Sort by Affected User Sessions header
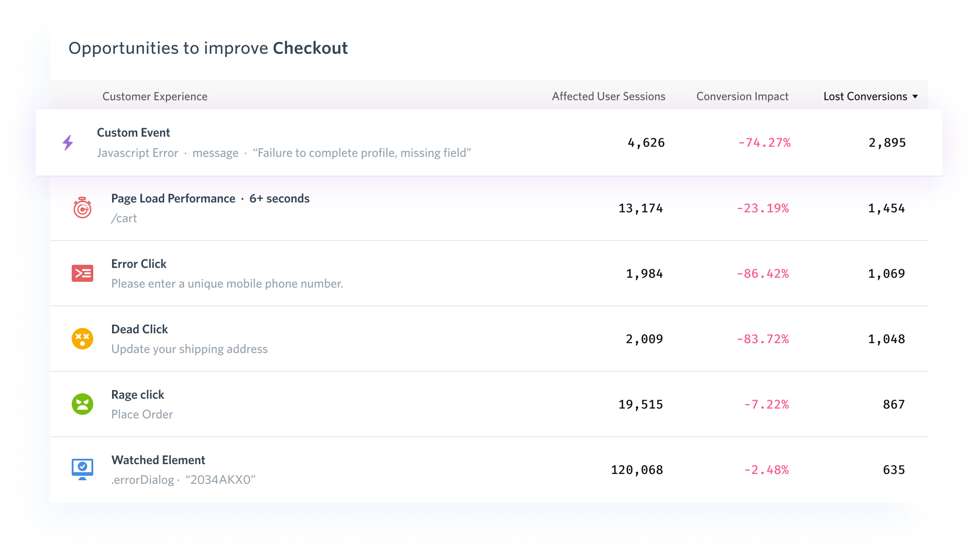The width and height of the screenshot is (978, 560). click(x=608, y=97)
